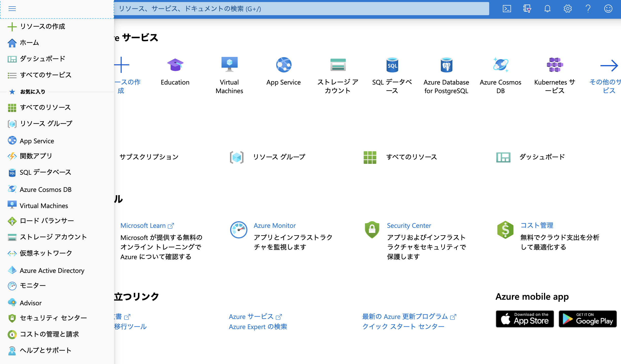This screenshot has height=364, width=621.
Task: Open directory and subscription filter icon
Action: [527, 9]
